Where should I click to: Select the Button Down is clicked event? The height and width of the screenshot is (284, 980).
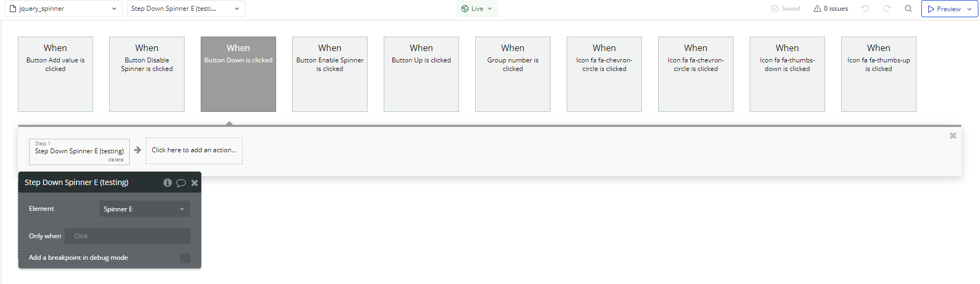[x=238, y=74]
